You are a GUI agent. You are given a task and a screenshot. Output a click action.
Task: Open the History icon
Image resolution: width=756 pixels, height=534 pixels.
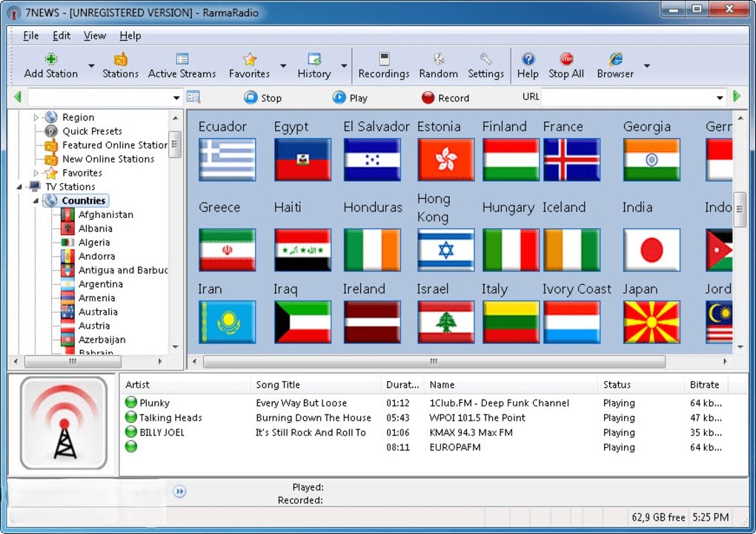pos(314,59)
